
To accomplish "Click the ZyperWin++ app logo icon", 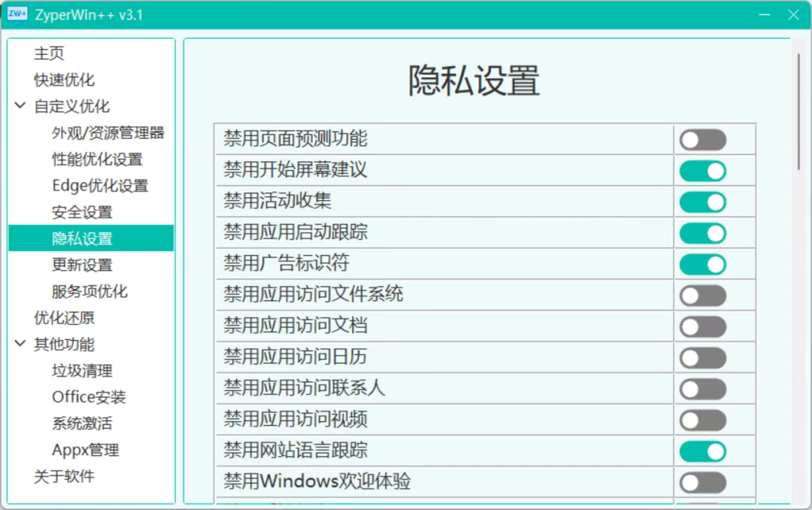I will pyautogui.click(x=17, y=14).
